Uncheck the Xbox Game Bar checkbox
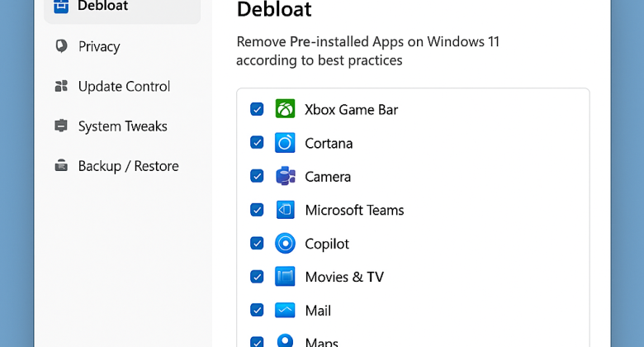644x347 pixels. (x=257, y=109)
